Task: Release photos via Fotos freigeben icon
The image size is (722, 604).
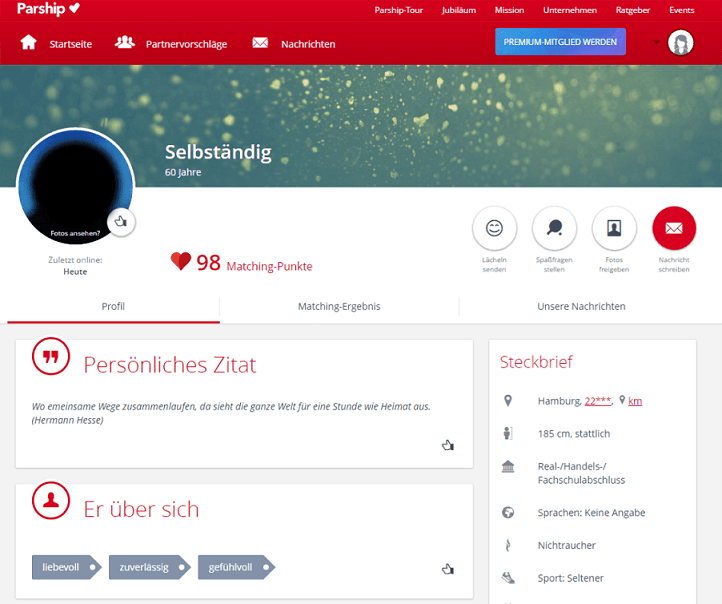Action: pyautogui.click(x=614, y=228)
